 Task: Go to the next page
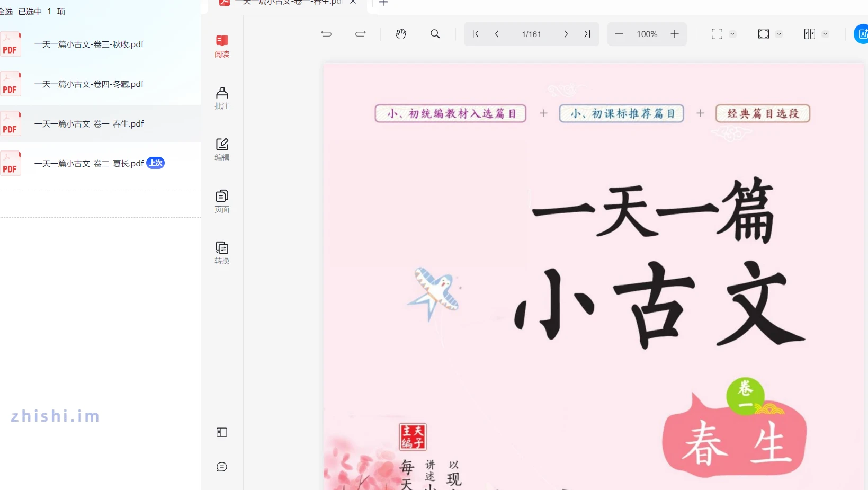coord(566,34)
